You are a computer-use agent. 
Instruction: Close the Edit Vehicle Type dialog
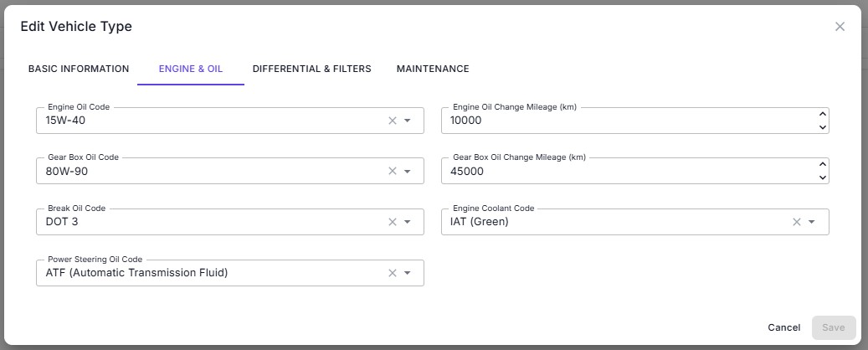pos(840,27)
